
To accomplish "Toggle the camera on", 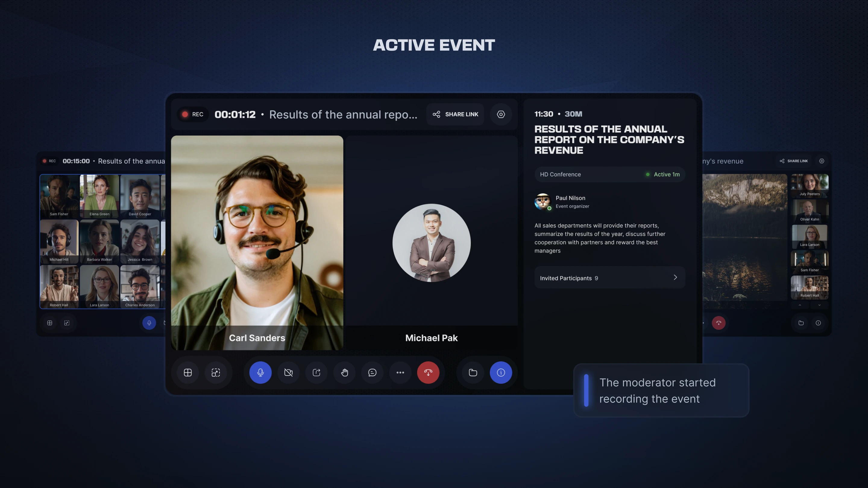I will click(x=288, y=373).
